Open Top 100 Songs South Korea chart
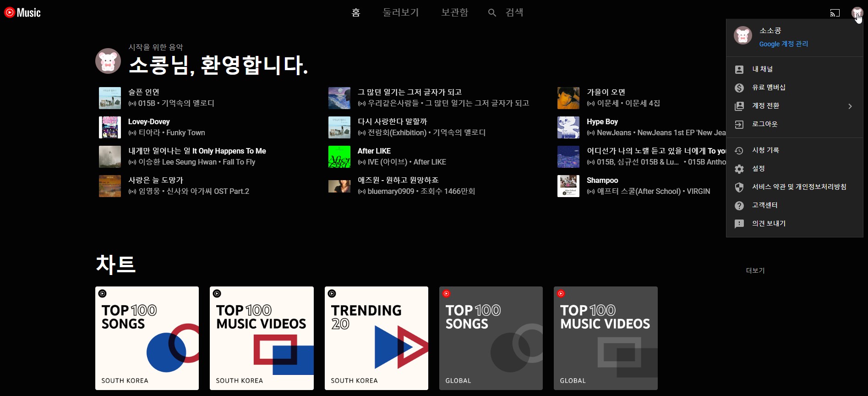Screen dimensions: 868x396 tap(147, 338)
